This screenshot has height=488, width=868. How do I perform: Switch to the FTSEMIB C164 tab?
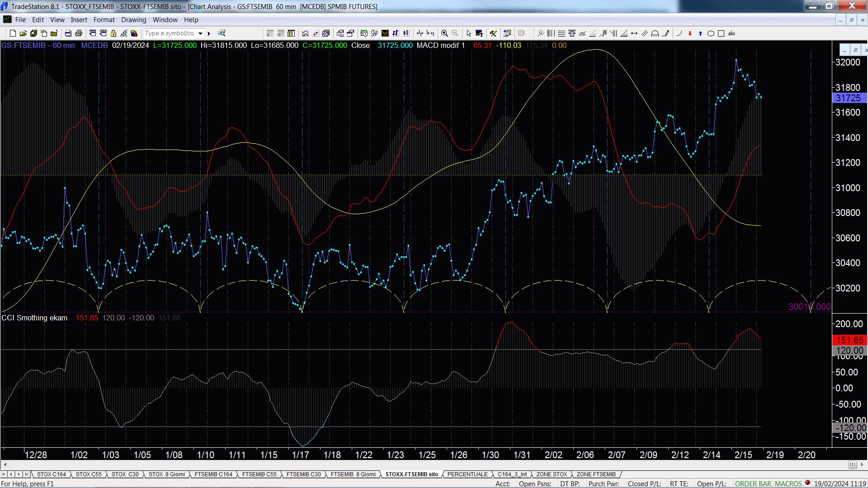tap(213, 474)
